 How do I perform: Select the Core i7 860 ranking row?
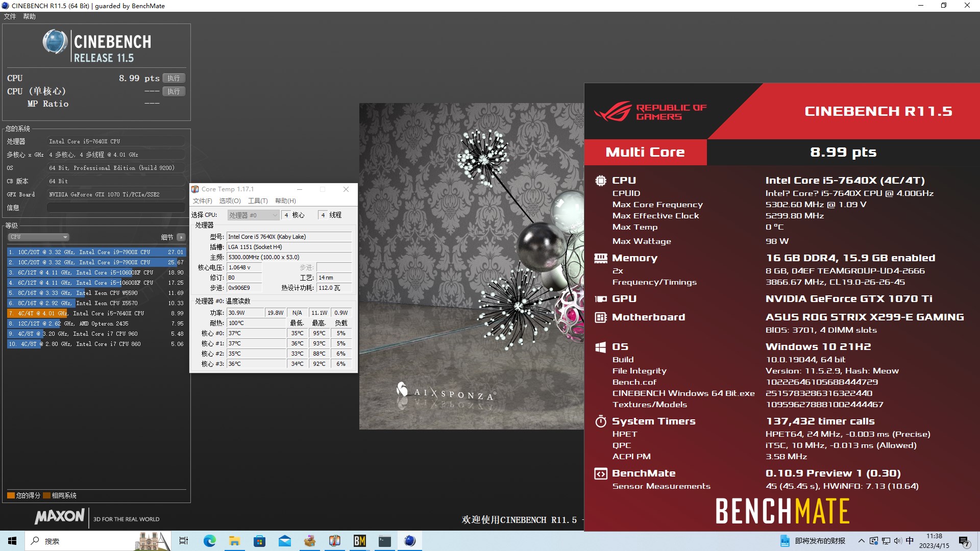(x=96, y=344)
